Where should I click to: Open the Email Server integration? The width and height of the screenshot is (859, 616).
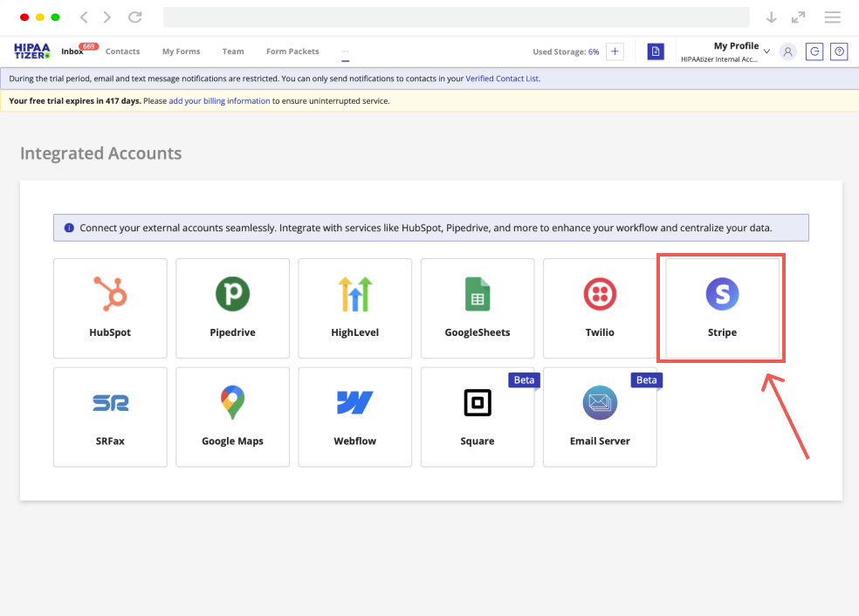[600, 417]
